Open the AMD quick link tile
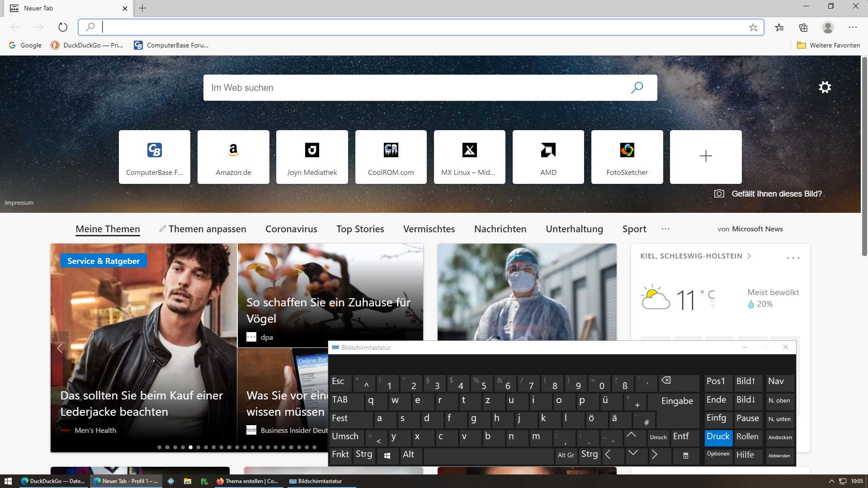This screenshot has height=488, width=868. 548,156
